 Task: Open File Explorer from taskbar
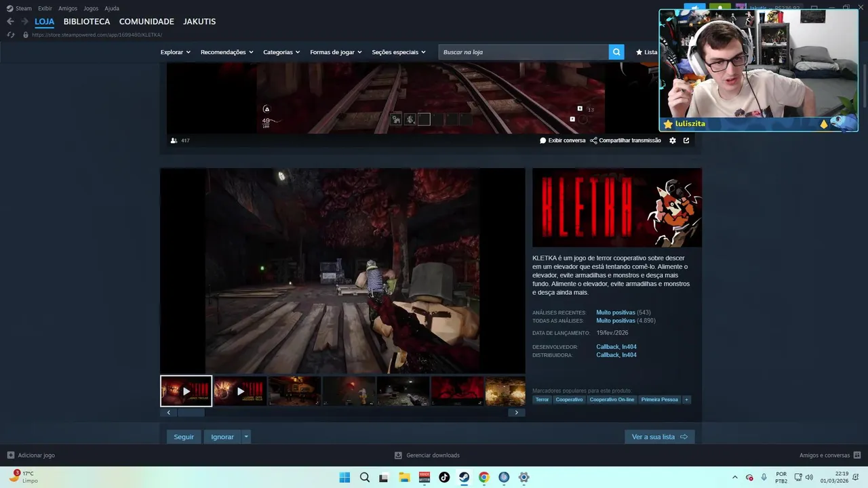(x=404, y=477)
